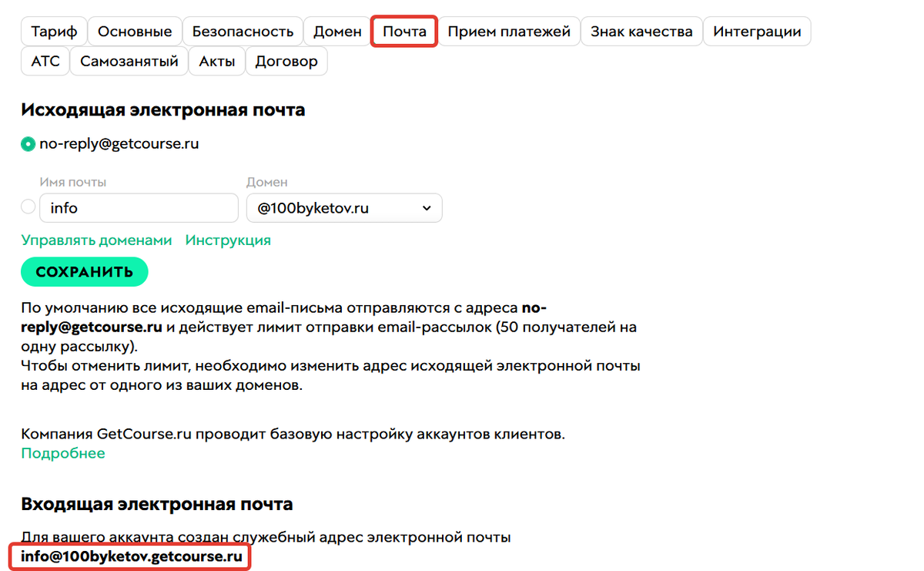Image resolution: width=924 pixels, height=571 pixels.
Task: Select the custom domain email radio button
Action: click(x=28, y=207)
